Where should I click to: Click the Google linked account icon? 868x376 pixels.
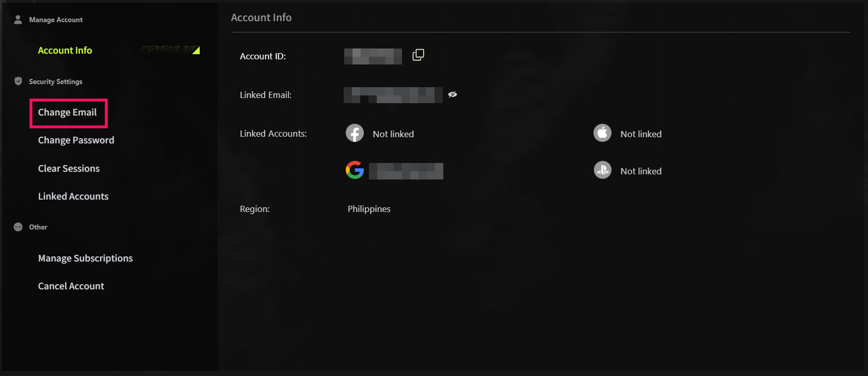click(x=355, y=170)
